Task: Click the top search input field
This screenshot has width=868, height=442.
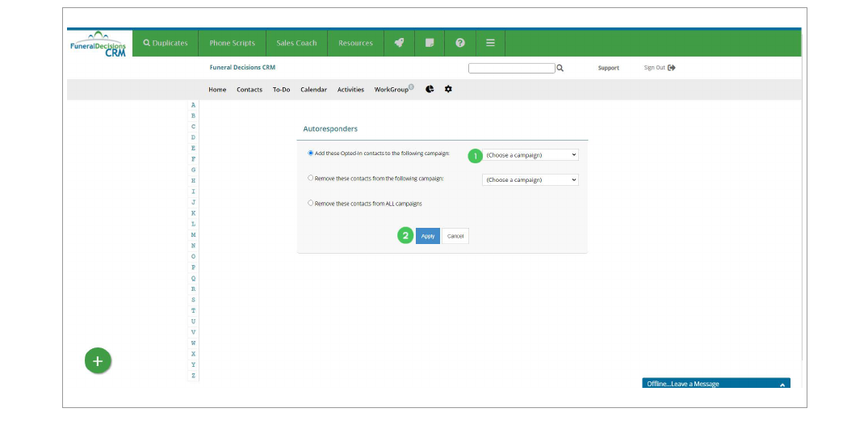Action: coord(511,68)
